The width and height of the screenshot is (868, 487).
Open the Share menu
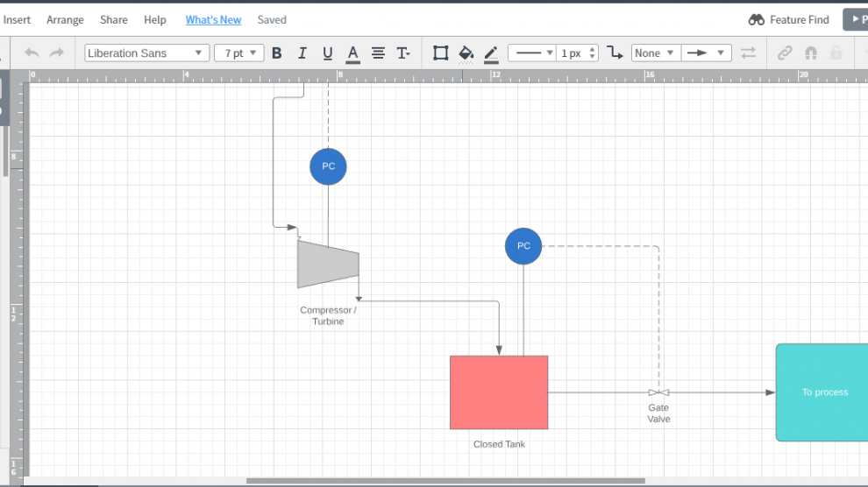pyautogui.click(x=114, y=20)
